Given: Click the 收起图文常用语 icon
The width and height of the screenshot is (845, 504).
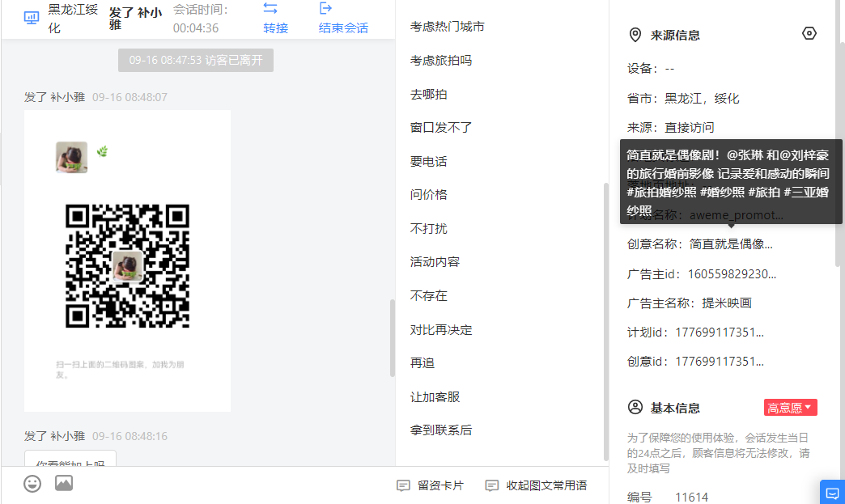Looking at the screenshot, I should coord(491,485).
